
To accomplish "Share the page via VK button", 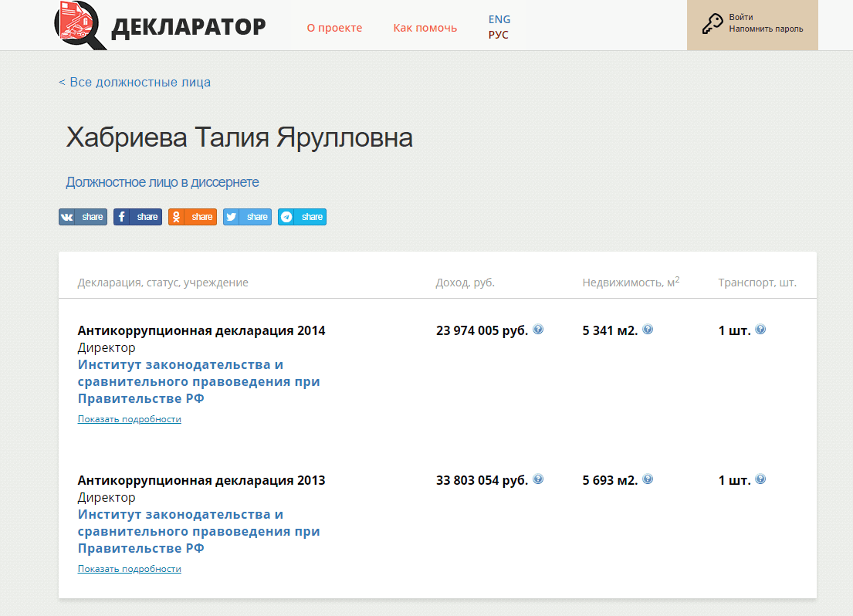I will pyautogui.click(x=83, y=217).
